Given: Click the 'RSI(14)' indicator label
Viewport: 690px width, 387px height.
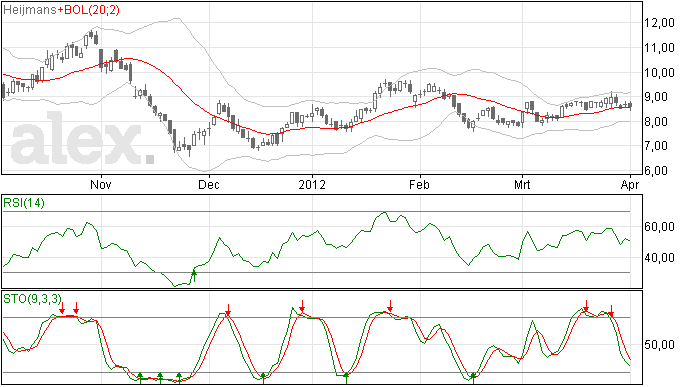Looking at the screenshot, I should coord(24,203).
